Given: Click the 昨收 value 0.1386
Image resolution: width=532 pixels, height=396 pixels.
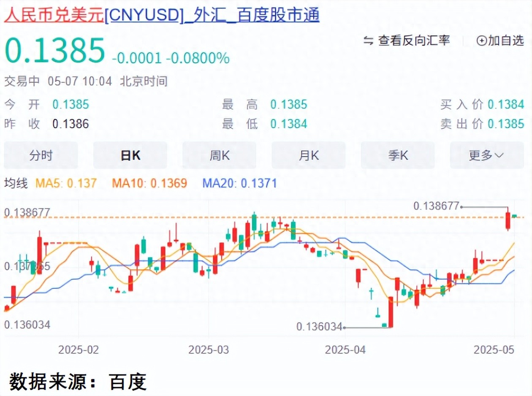Looking at the screenshot, I should 71,124.
